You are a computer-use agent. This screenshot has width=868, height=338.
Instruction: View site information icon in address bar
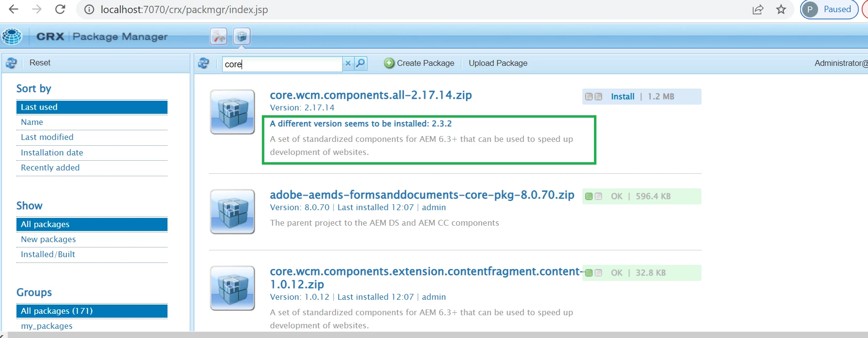[89, 10]
